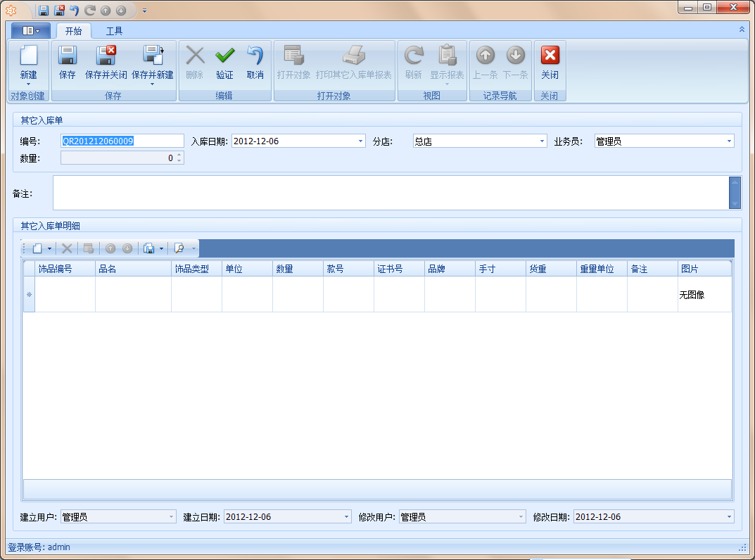Click the 刷新 (Refresh) ribbon icon
The width and height of the screenshot is (755, 560).
click(x=414, y=56)
